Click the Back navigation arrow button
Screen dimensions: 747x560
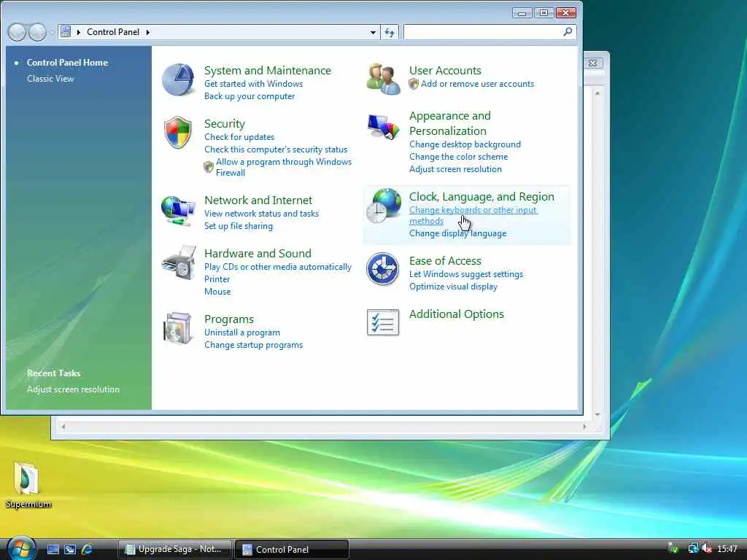click(18, 32)
